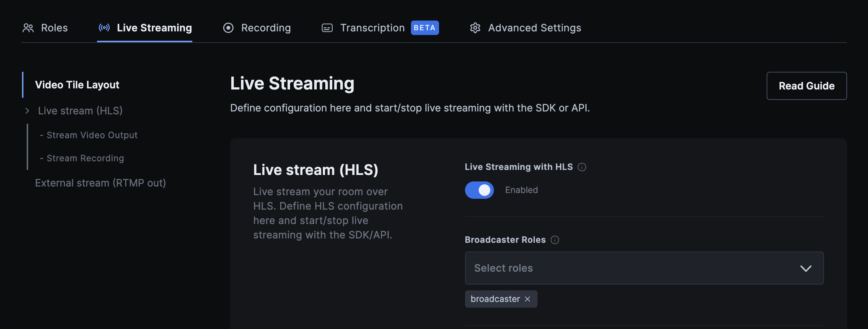The height and width of the screenshot is (329, 868).
Task: Click the Transcription captions icon
Action: (327, 27)
